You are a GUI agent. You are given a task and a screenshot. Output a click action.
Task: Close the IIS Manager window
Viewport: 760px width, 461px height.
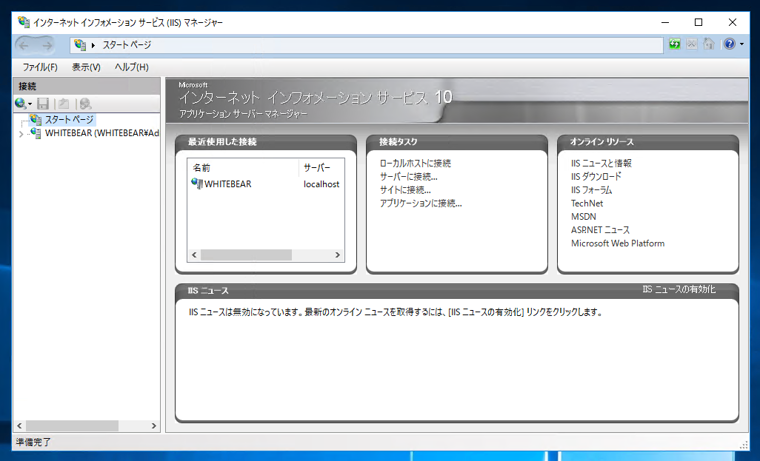tap(732, 22)
